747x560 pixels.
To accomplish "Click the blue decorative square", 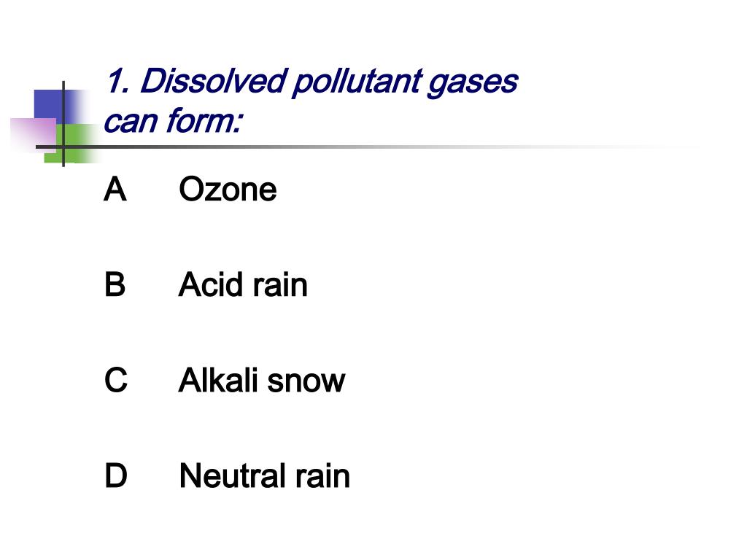I will (57, 106).
